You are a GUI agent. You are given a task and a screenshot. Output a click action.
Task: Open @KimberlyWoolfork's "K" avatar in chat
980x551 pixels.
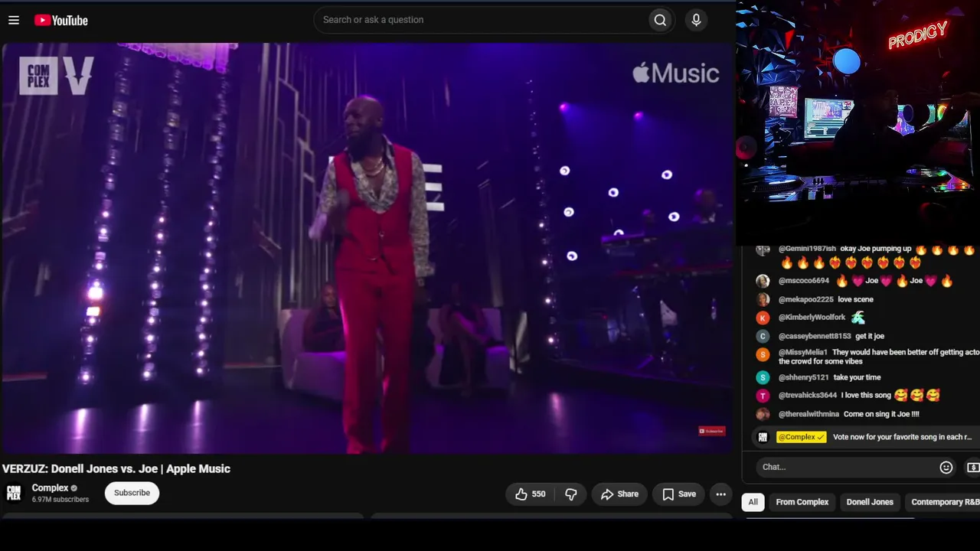pyautogui.click(x=763, y=318)
